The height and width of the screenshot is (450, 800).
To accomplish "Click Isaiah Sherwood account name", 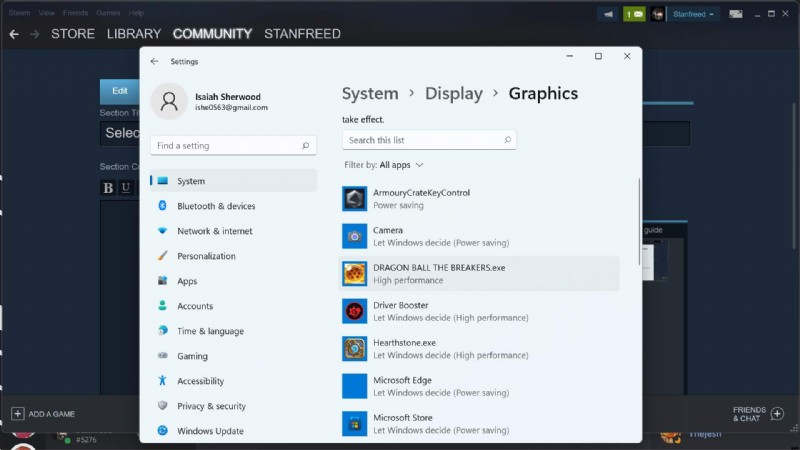I will [228, 96].
